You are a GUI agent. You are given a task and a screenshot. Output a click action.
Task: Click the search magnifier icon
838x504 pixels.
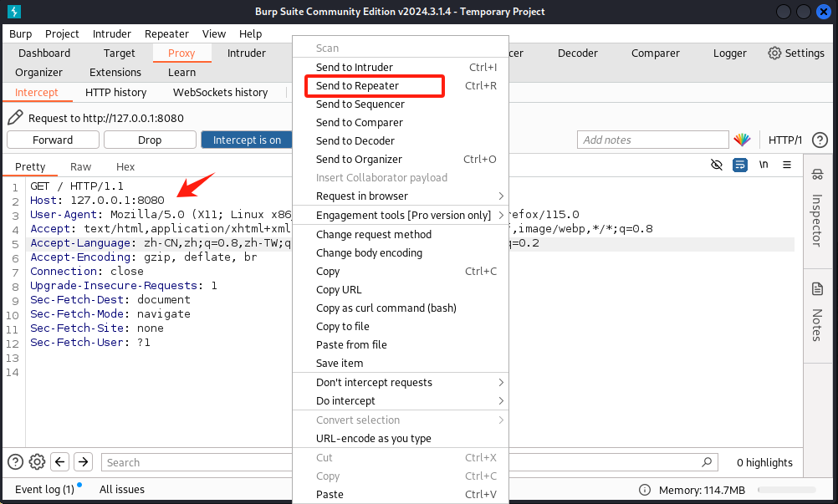tap(707, 462)
